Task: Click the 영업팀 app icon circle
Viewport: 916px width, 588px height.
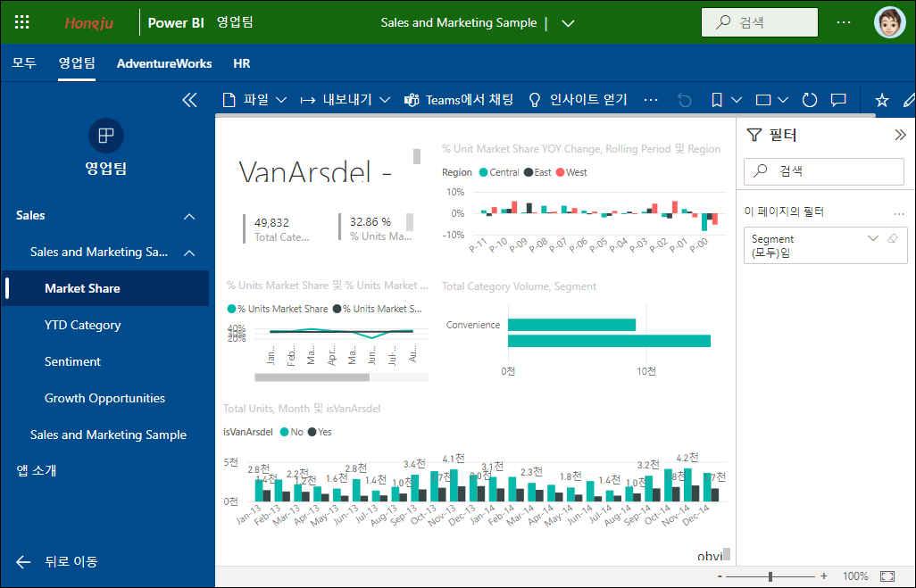Action: click(x=105, y=136)
